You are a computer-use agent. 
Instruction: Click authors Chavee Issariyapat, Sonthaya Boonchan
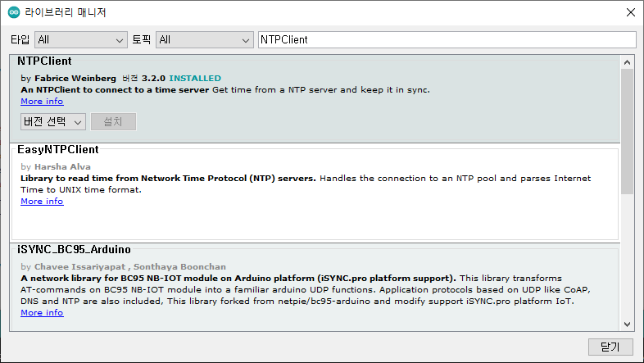[x=130, y=266]
